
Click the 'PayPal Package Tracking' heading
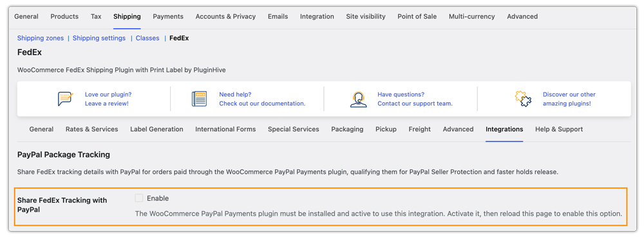(64, 154)
